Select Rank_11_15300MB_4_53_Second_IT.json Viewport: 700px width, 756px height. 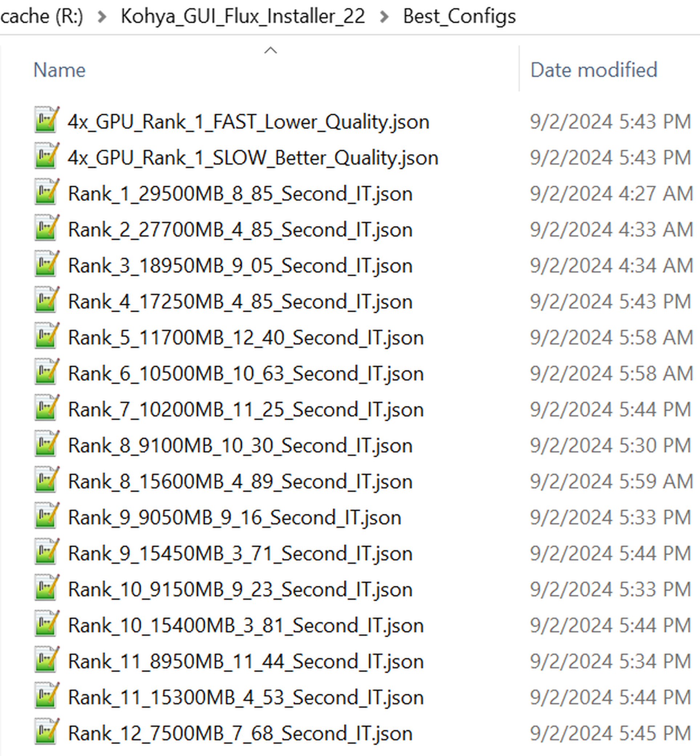coord(246,697)
